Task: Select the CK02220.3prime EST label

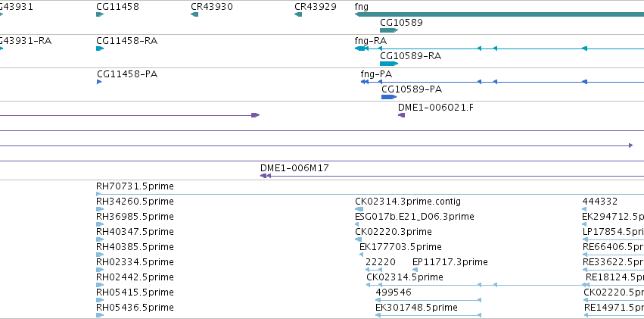Action: click(x=394, y=232)
